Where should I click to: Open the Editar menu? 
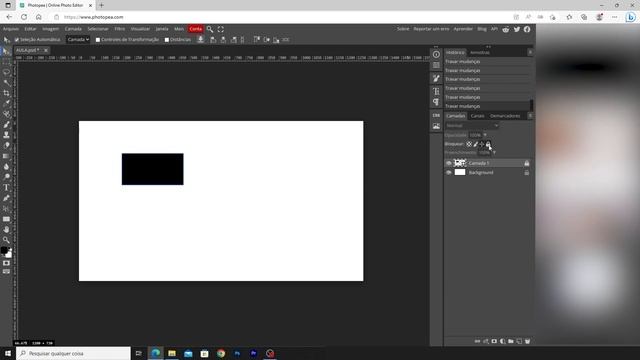click(x=30, y=29)
